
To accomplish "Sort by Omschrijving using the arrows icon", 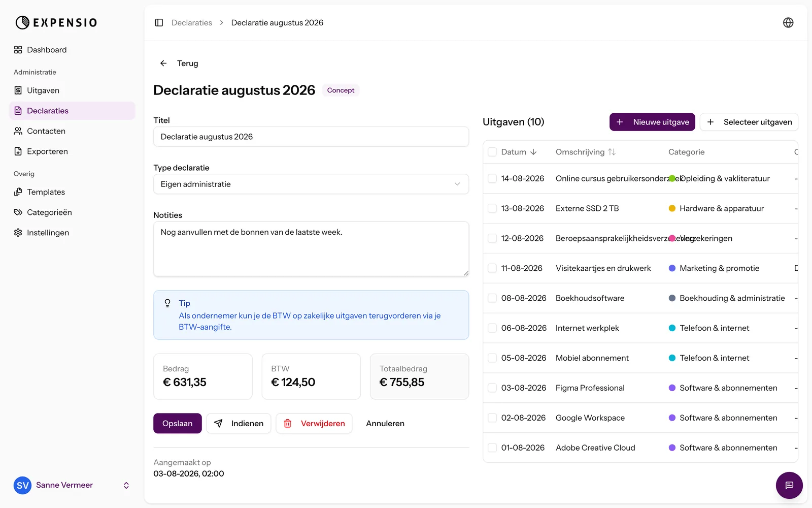I will pos(612,152).
